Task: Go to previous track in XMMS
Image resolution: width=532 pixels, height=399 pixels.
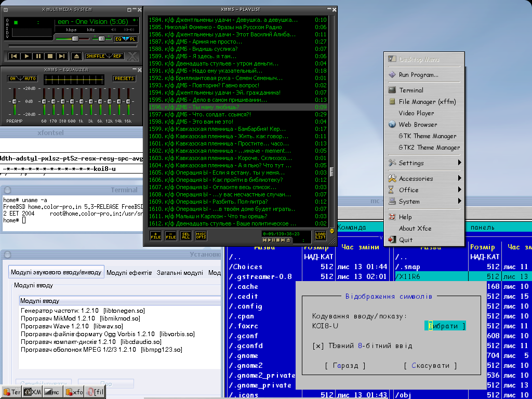Action: tap(14, 56)
